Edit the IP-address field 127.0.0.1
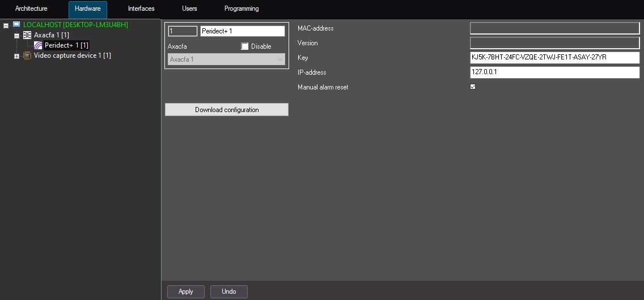The height and width of the screenshot is (300, 644). pyautogui.click(x=555, y=72)
